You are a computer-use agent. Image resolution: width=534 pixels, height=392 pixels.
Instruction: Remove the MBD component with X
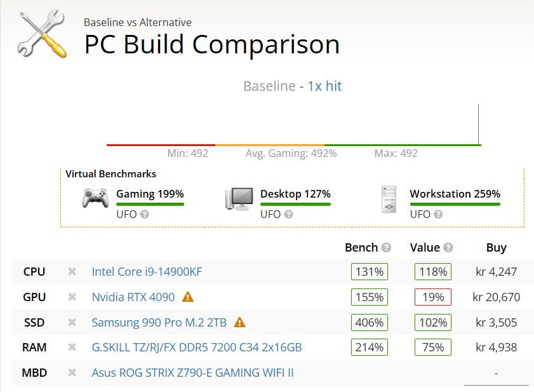[x=72, y=372]
